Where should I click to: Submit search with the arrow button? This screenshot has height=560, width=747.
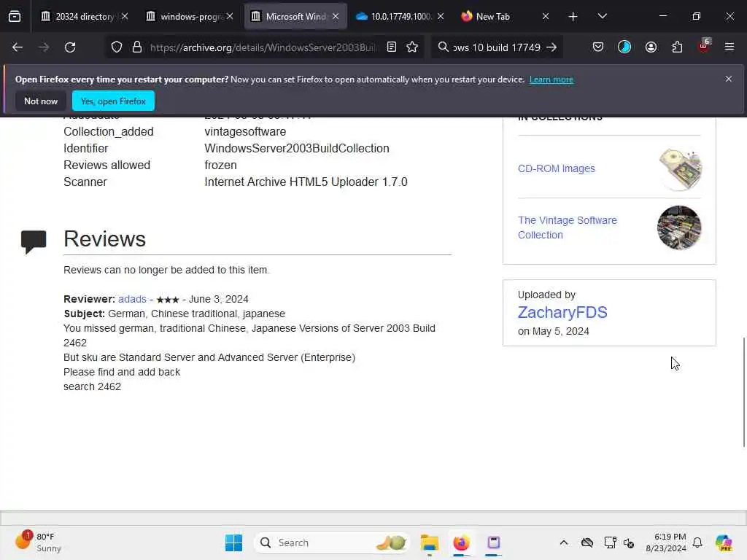coord(551,47)
